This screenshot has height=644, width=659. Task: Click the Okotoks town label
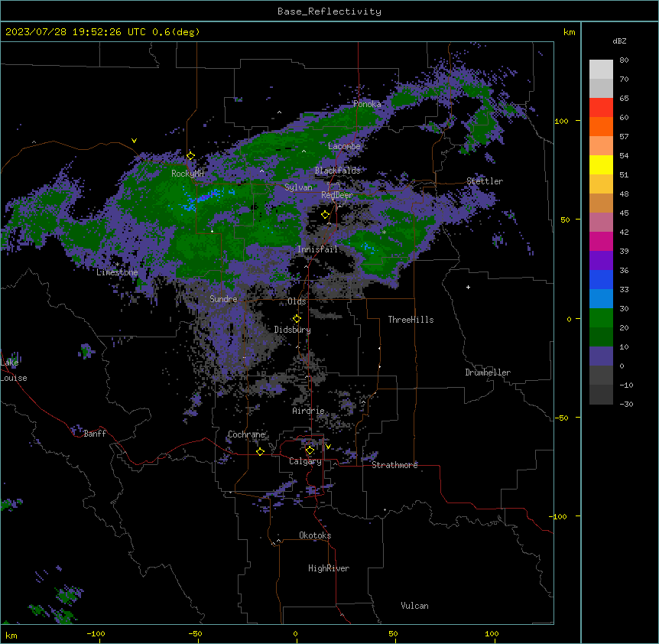[x=315, y=535]
